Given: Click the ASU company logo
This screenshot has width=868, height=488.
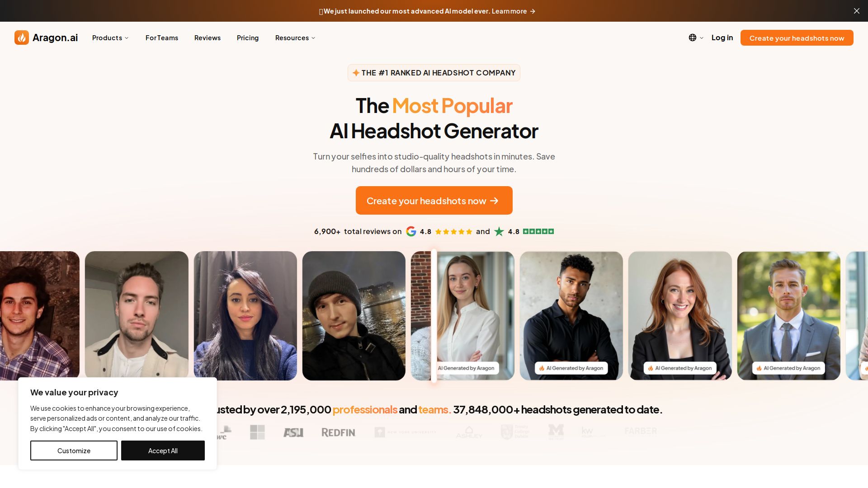Looking at the screenshot, I should coord(293,432).
